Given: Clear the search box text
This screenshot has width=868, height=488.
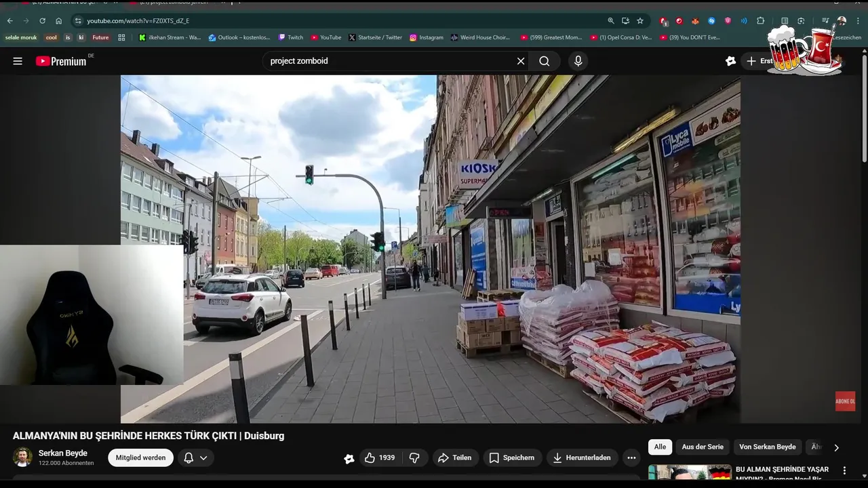Looking at the screenshot, I should [521, 61].
